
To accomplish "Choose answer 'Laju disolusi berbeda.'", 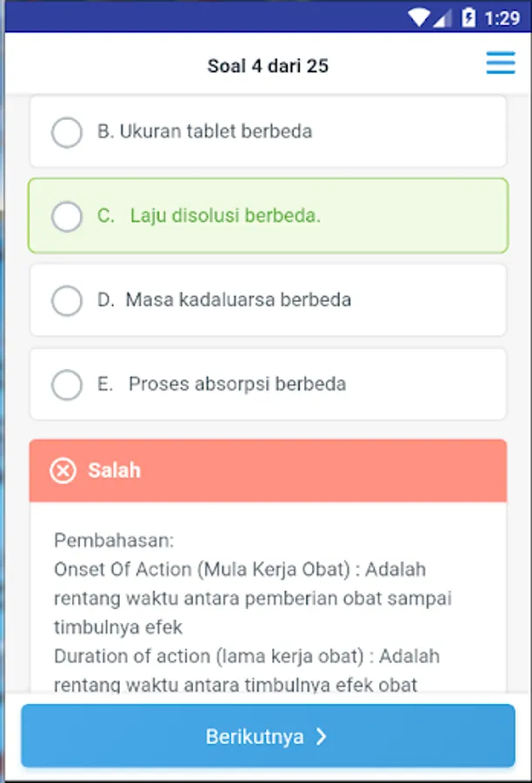I will point(225,217).
